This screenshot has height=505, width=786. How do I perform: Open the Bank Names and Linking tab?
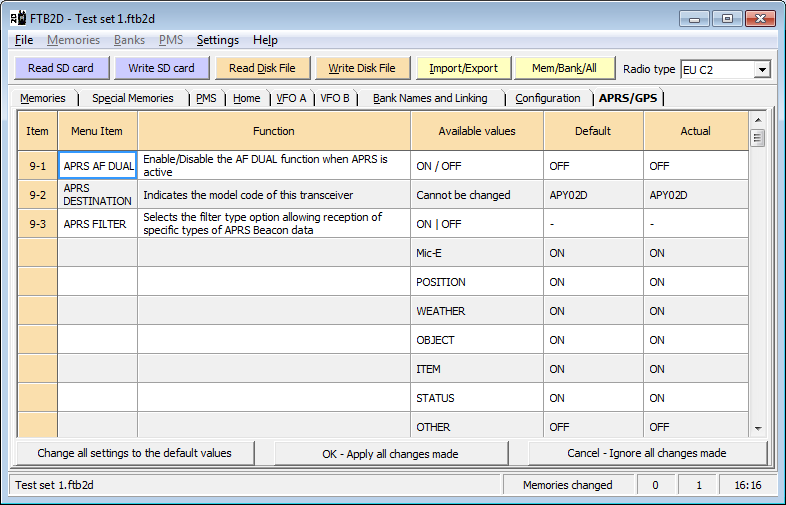tap(430, 98)
